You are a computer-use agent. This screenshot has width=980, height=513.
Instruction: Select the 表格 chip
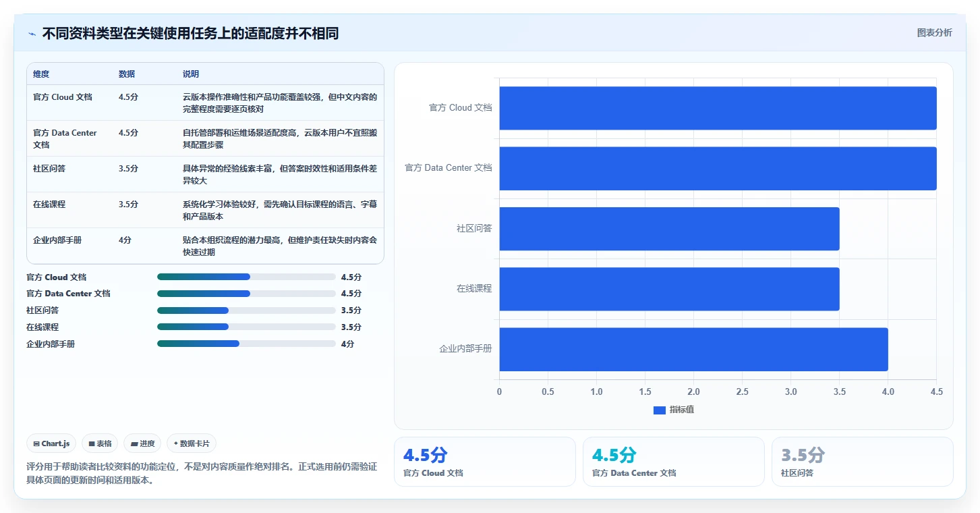click(100, 443)
